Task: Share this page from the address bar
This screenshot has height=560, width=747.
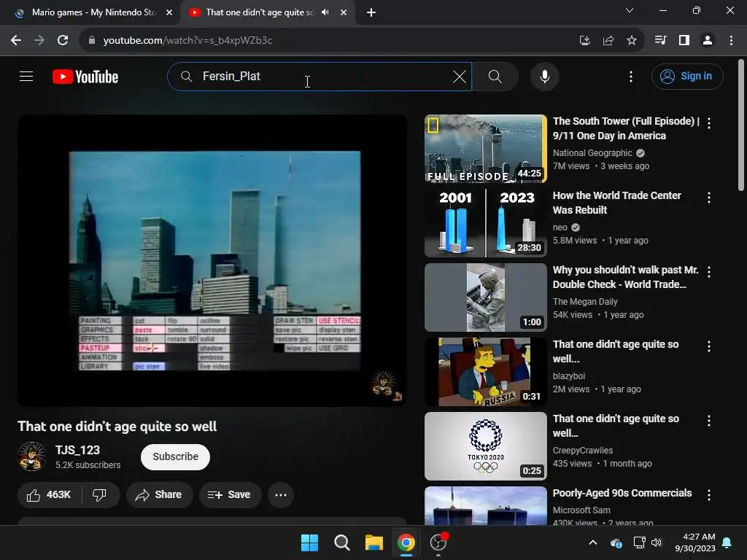Action: tap(608, 40)
